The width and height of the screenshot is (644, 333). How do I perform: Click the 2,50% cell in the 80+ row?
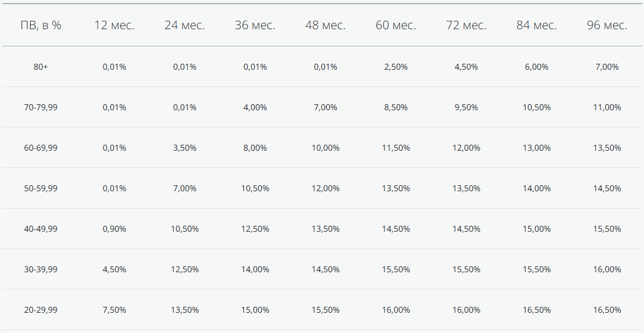[396, 67]
